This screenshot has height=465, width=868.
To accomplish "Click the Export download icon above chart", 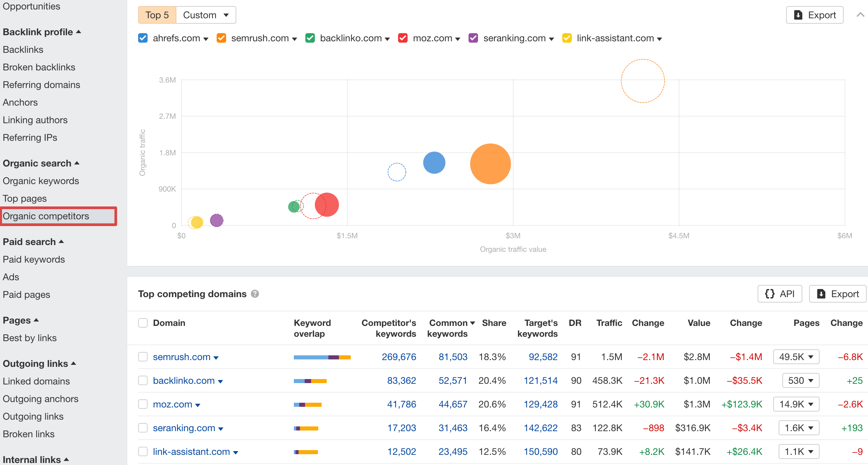I will [x=798, y=15].
